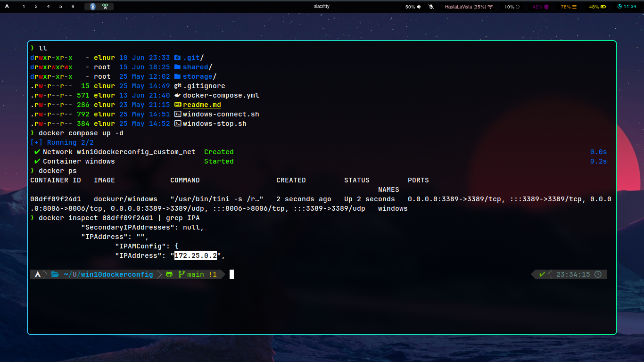Click the terminal cursor at the prompt
This screenshot has width=644, height=362.
(x=231, y=274)
